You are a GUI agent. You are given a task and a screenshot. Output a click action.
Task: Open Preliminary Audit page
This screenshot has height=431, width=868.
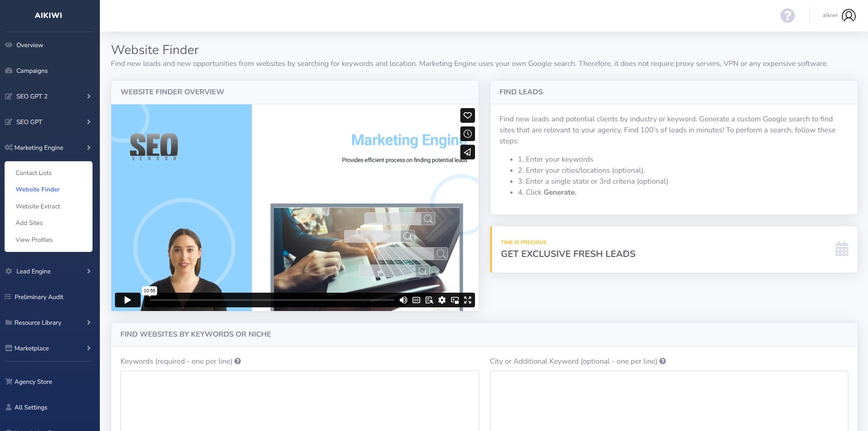click(x=39, y=297)
